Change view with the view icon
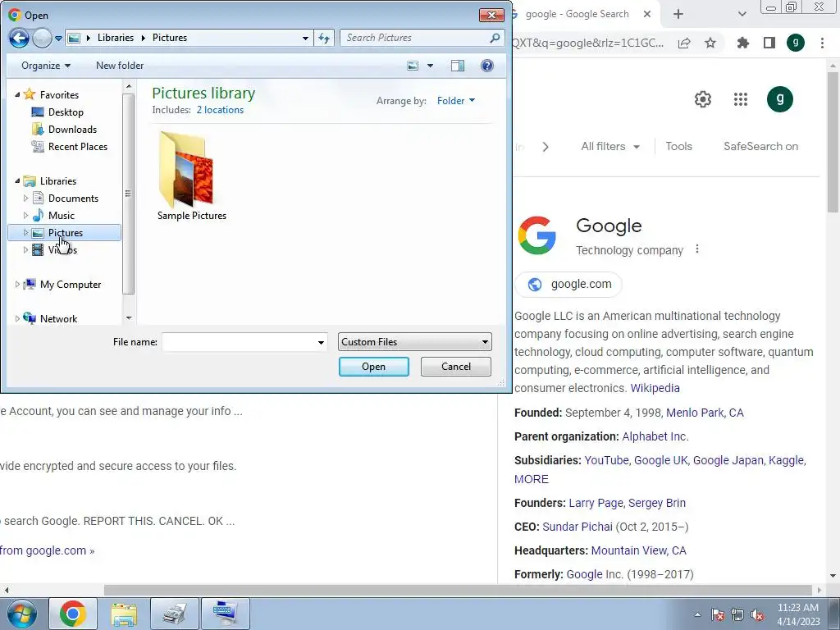This screenshot has height=630, width=840. pos(413,66)
